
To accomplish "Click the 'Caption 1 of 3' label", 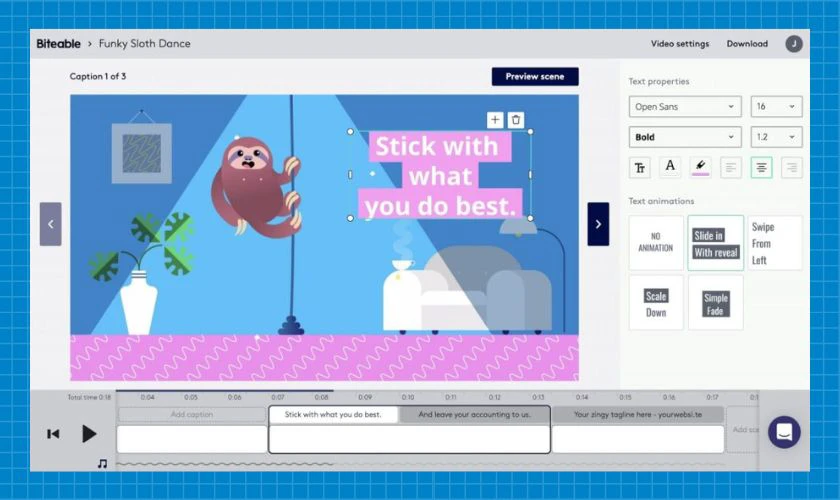I will [x=98, y=76].
